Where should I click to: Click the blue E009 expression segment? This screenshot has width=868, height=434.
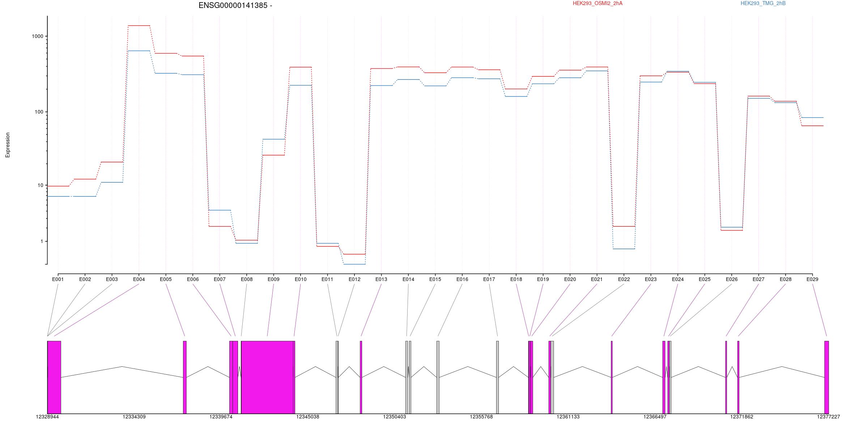coord(273,139)
